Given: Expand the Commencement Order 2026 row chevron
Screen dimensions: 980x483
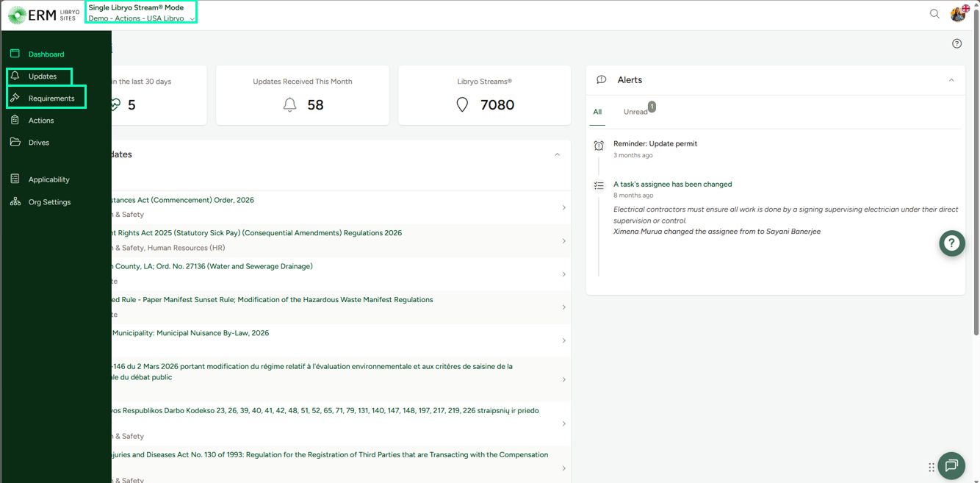Looking at the screenshot, I should click(x=564, y=207).
